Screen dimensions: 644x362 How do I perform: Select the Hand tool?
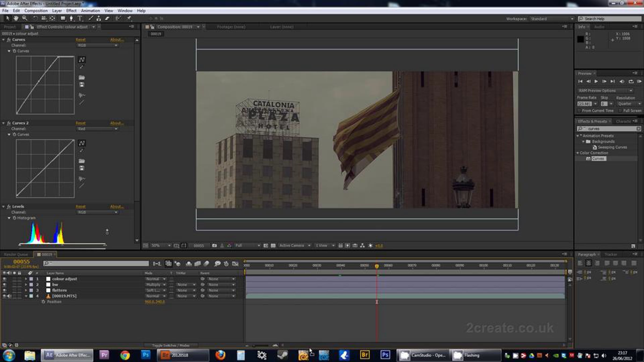pos(16,18)
